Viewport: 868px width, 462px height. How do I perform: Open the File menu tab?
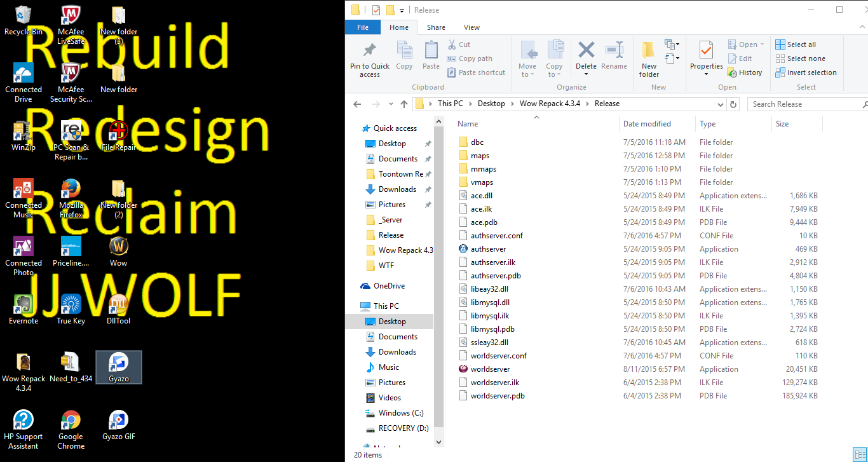click(x=363, y=27)
